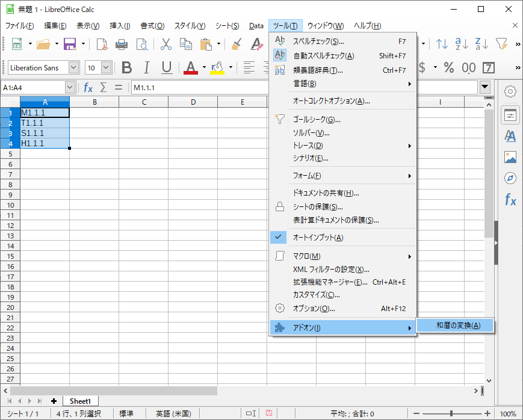
Task: Open sidebar settings gear icon
Action: (510, 91)
